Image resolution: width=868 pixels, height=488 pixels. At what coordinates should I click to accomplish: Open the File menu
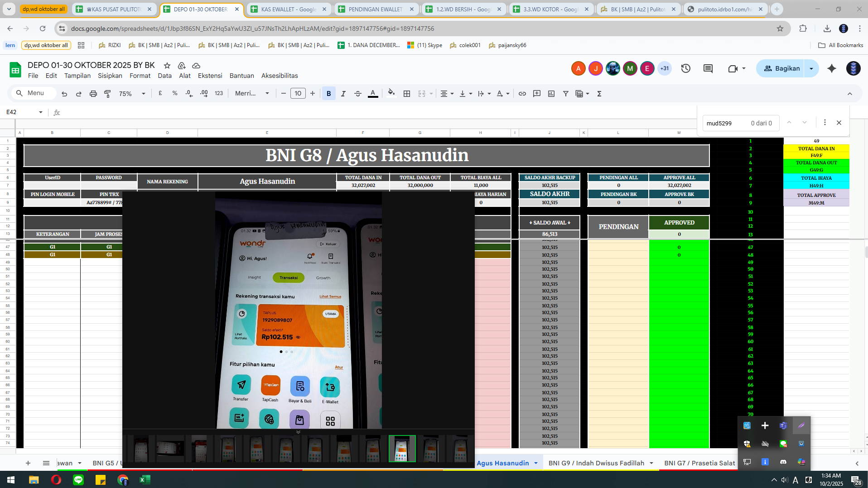pyautogui.click(x=33, y=76)
